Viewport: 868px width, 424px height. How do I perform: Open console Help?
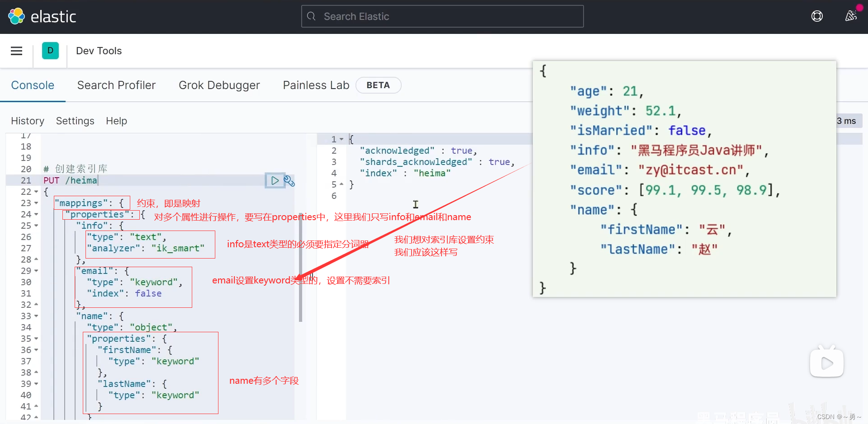(116, 121)
